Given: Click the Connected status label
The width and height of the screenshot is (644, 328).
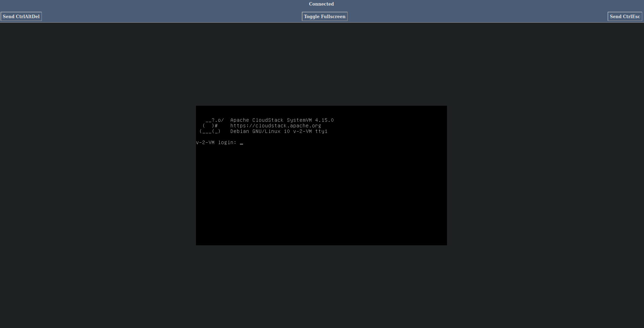Looking at the screenshot, I should point(321,4).
